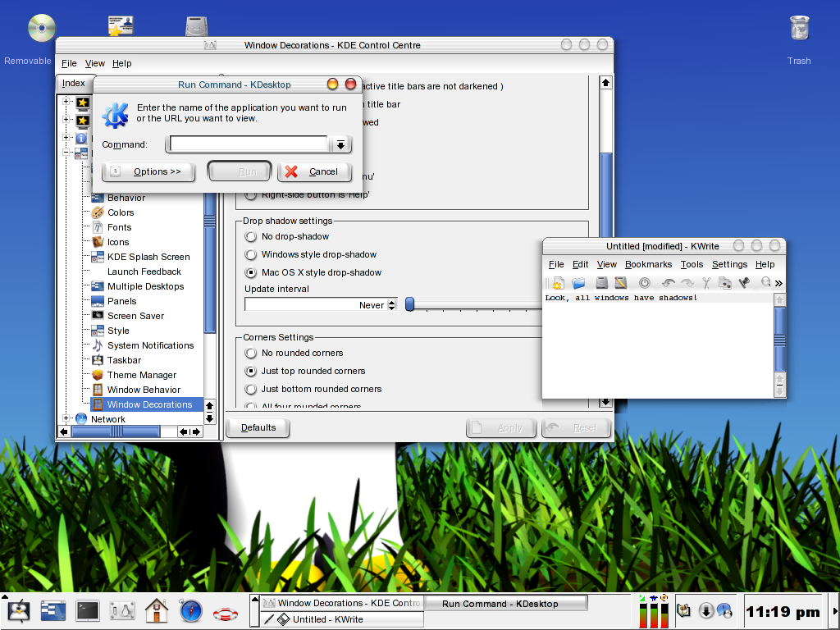Image resolution: width=840 pixels, height=630 pixels.
Task: Click the Cut scissors icon in KWrite
Action: click(x=706, y=283)
